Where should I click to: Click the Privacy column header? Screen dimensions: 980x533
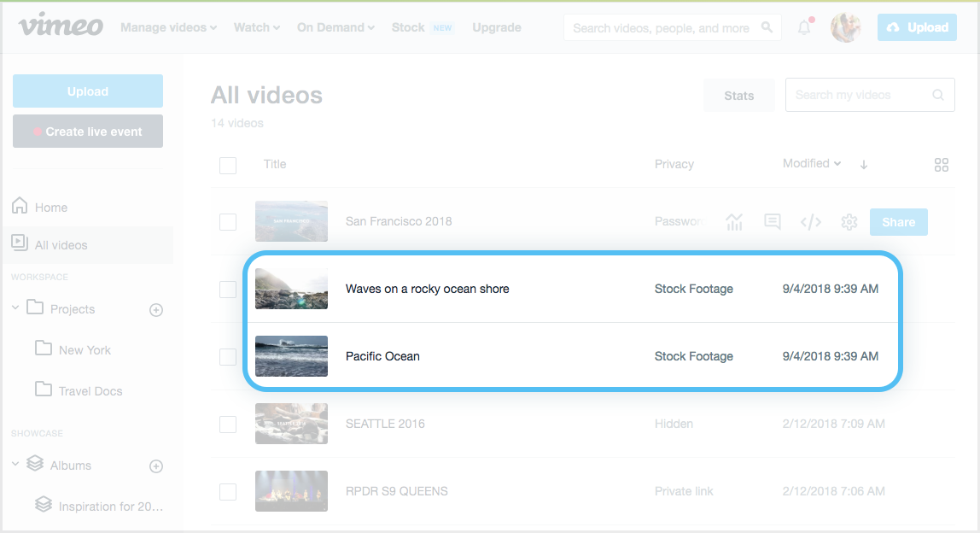pos(674,165)
